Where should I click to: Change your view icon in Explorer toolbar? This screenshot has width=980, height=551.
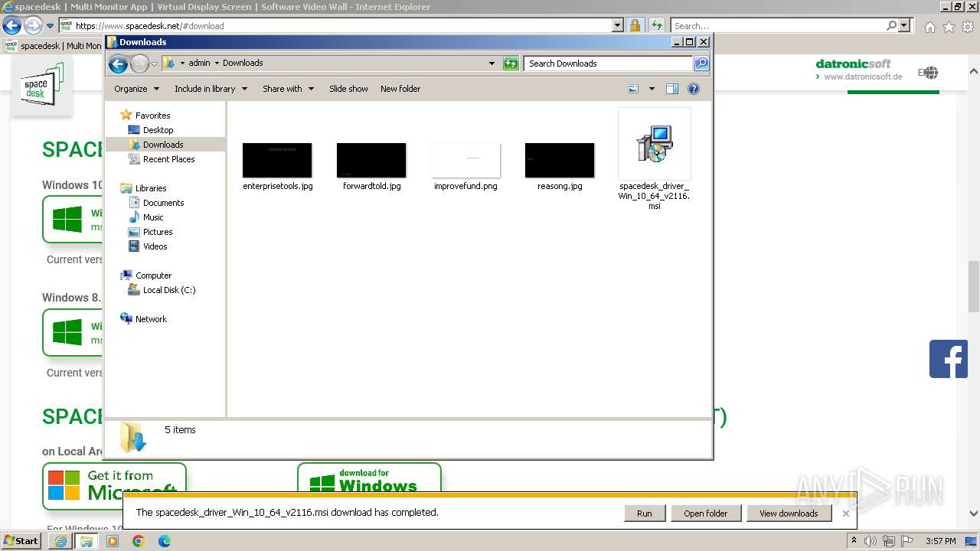633,89
